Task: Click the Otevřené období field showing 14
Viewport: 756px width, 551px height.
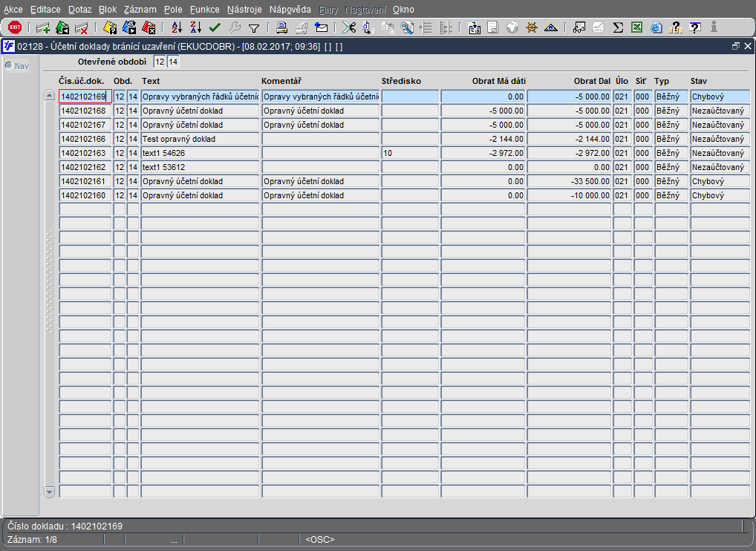Action: 173,62
